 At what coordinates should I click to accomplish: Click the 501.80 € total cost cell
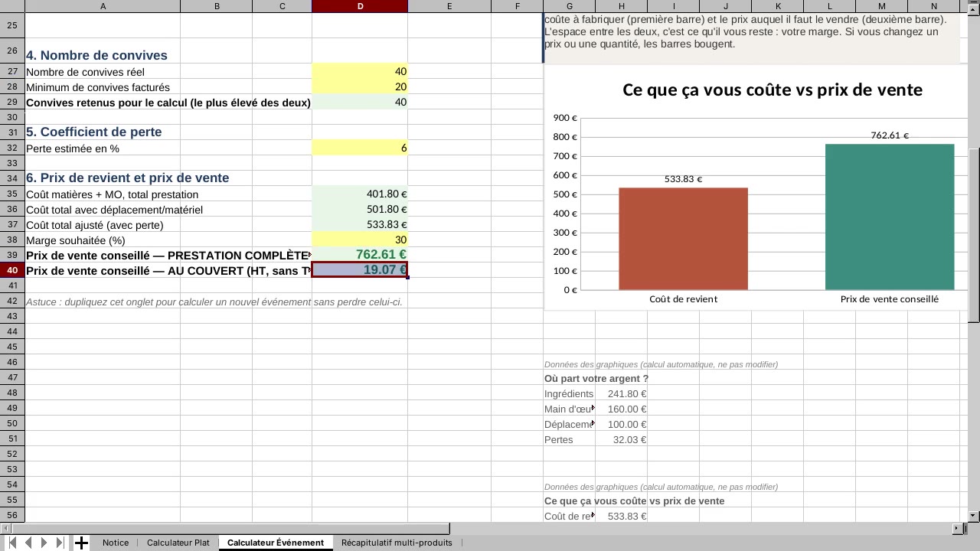360,209
